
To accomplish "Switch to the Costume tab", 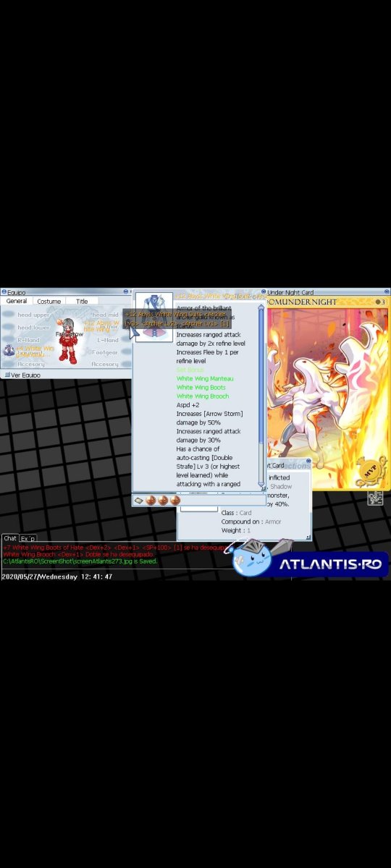I will point(49,301).
